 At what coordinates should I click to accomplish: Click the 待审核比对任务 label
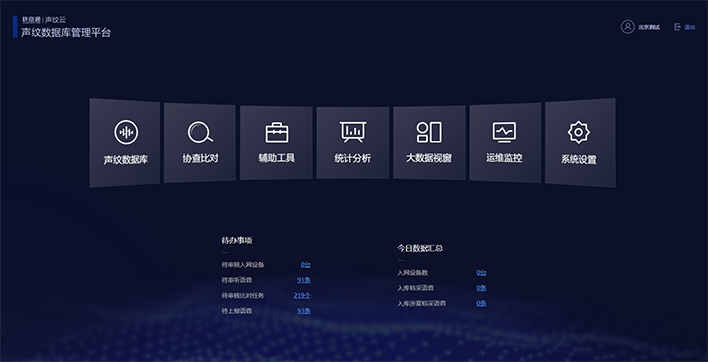pyautogui.click(x=243, y=296)
